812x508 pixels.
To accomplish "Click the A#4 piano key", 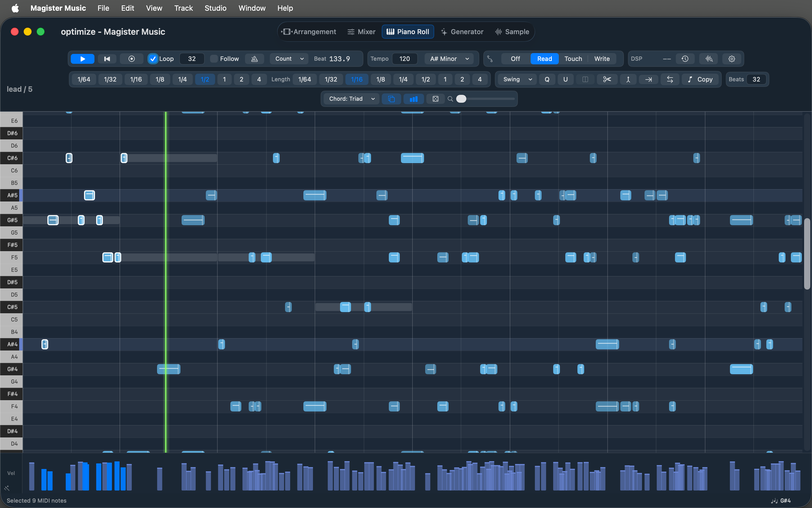I will [x=11, y=344].
